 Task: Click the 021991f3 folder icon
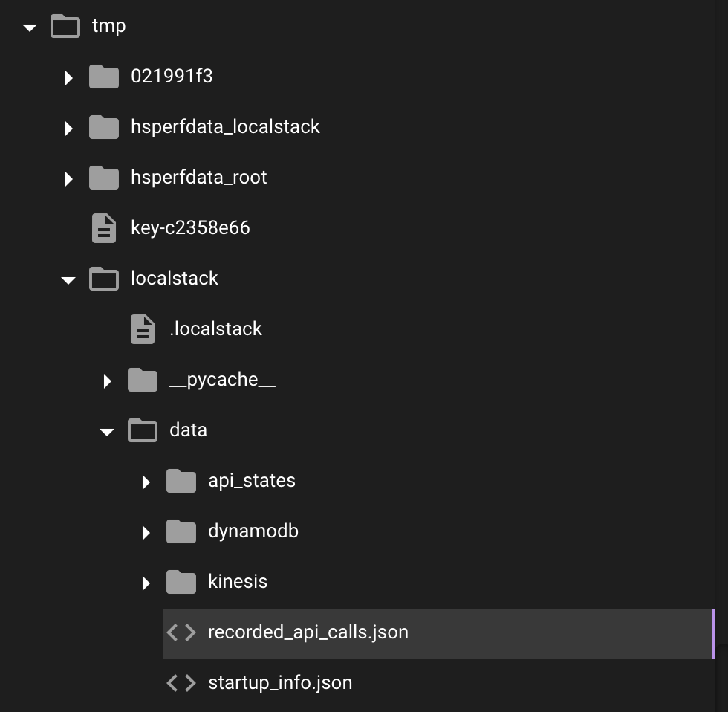(104, 77)
